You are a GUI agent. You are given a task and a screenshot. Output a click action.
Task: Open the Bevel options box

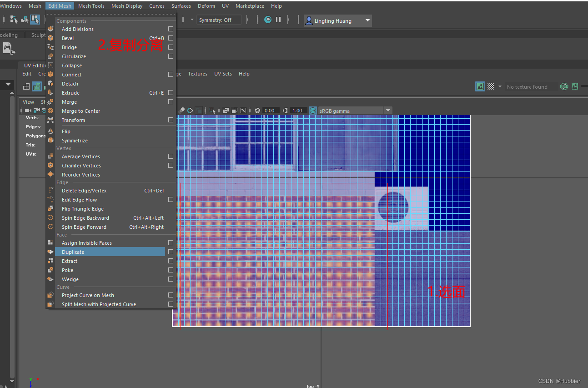pyautogui.click(x=171, y=38)
